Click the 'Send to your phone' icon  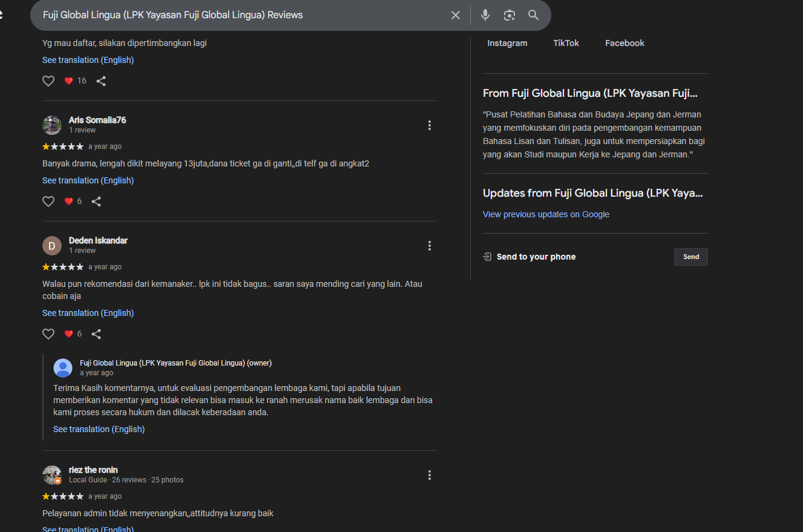coord(487,257)
